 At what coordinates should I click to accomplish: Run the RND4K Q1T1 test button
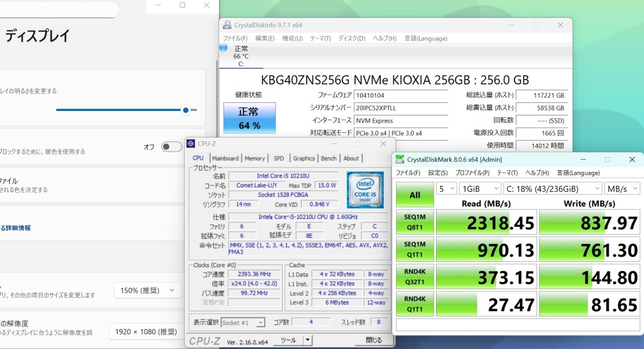(415, 304)
